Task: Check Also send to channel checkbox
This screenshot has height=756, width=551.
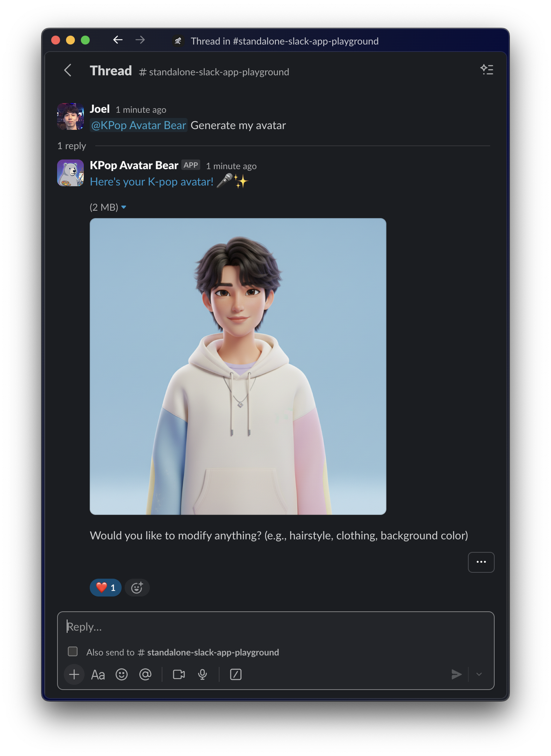Action: coord(73,652)
